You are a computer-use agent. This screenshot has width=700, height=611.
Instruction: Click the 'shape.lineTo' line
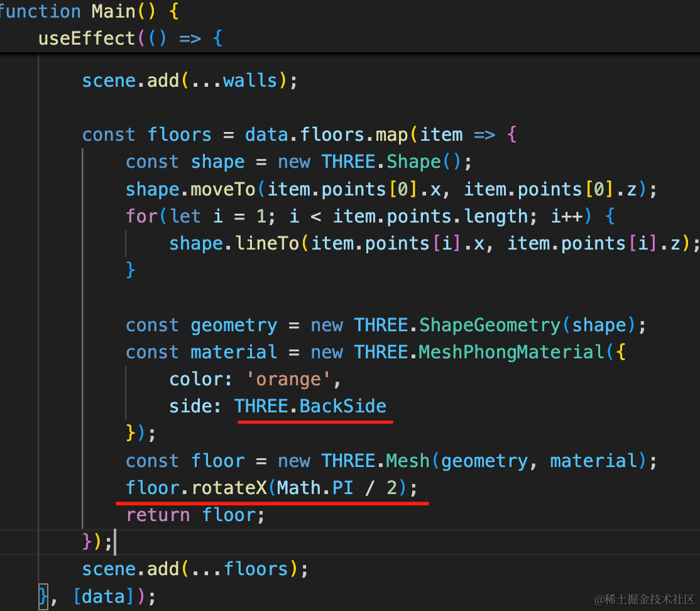434,244
